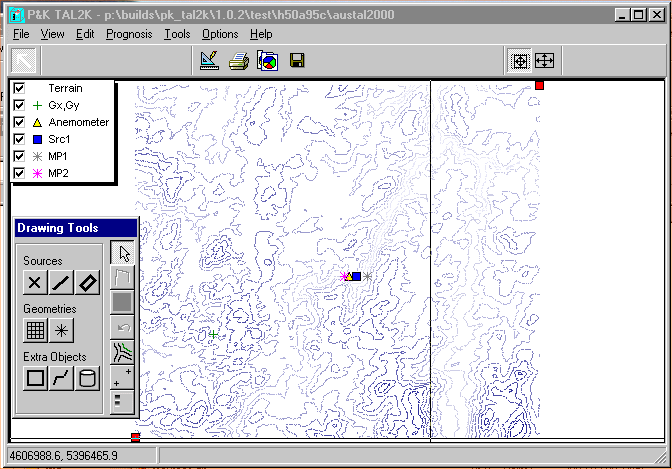Uncheck the Terrain layer checkbox
The height and width of the screenshot is (469, 672).
pos(19,88)
